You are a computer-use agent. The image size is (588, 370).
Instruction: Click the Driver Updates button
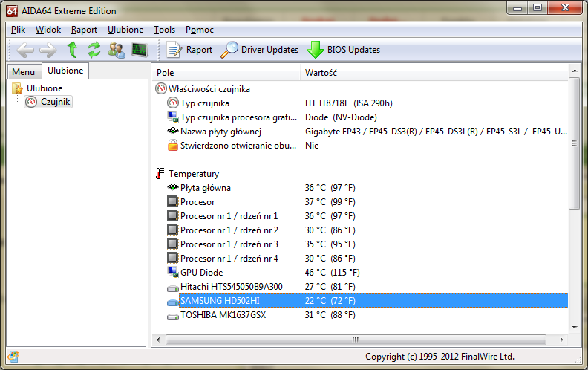coord(260,50)
